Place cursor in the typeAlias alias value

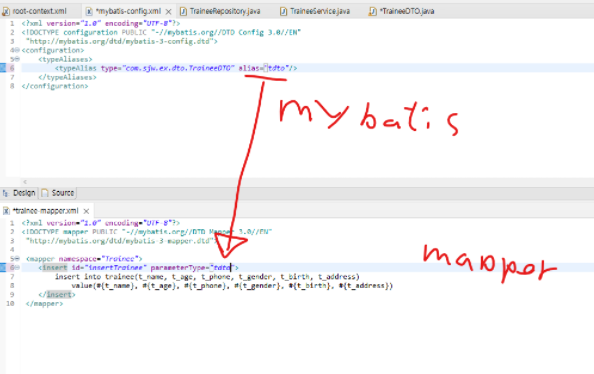(x=276, y=68)
